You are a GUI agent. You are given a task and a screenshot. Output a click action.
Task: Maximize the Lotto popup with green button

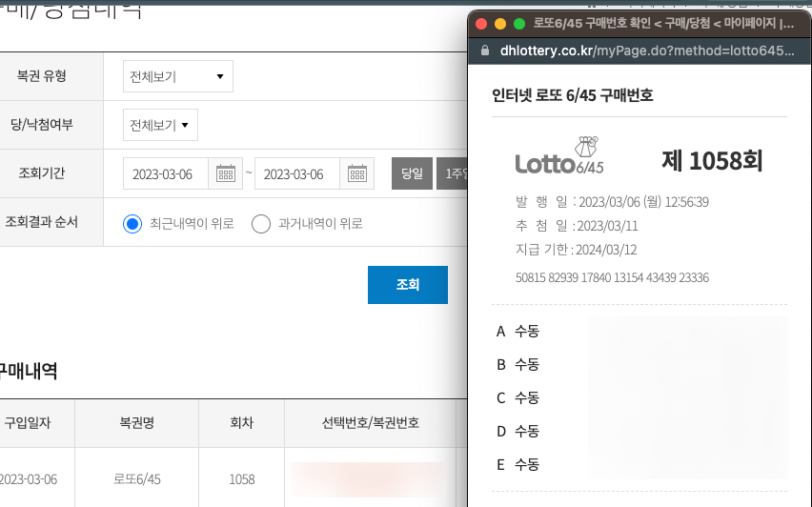click(519, 24)
